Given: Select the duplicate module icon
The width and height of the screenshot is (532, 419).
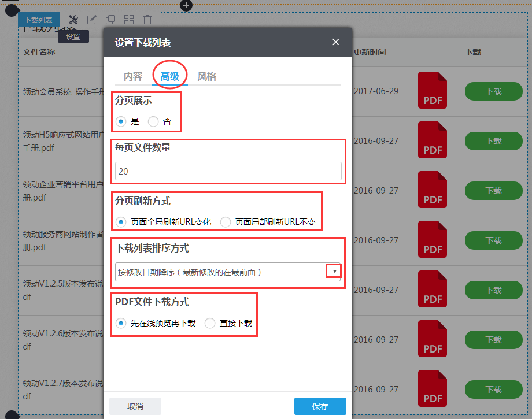Looking at the screenshot, I should [x=110, y=19].
